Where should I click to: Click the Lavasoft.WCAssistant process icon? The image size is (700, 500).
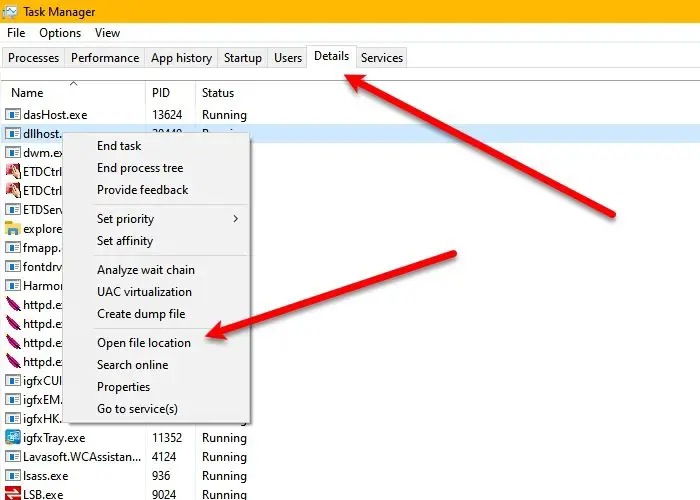(13, 457)
